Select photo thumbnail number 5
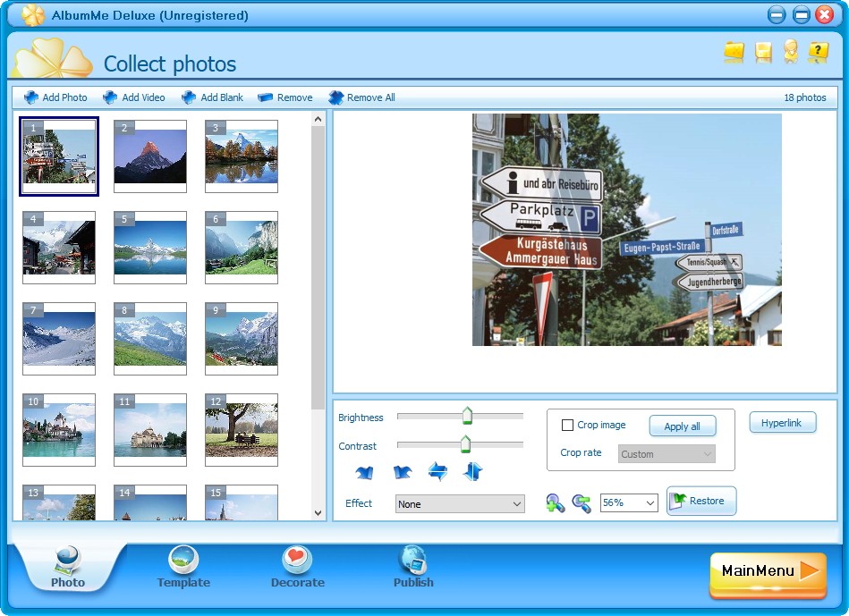 150,248
